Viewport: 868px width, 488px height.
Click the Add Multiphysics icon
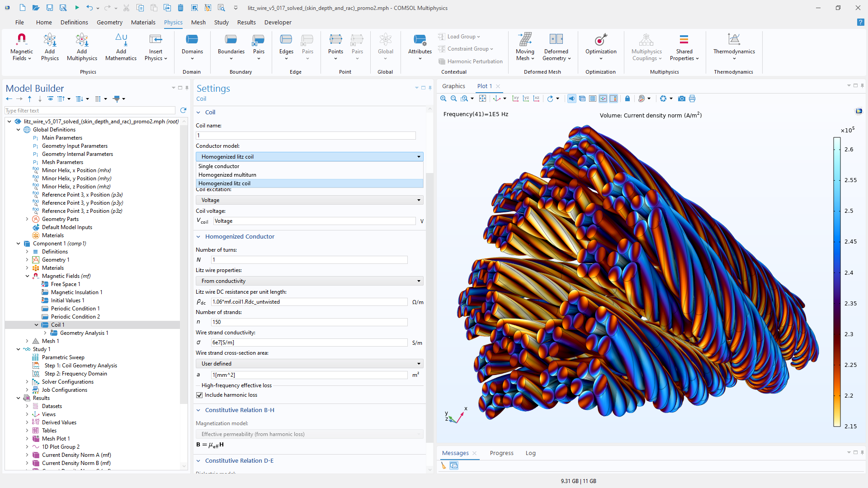[82, 40]
